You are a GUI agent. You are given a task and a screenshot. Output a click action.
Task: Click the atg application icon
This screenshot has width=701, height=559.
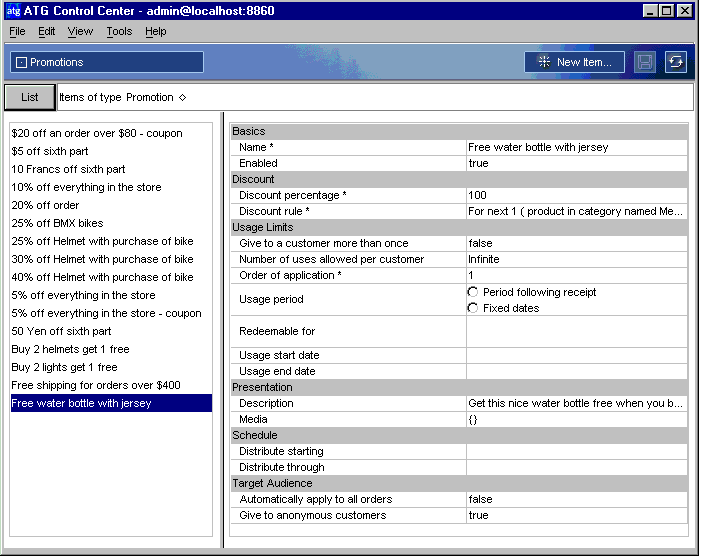click(13, 11)
